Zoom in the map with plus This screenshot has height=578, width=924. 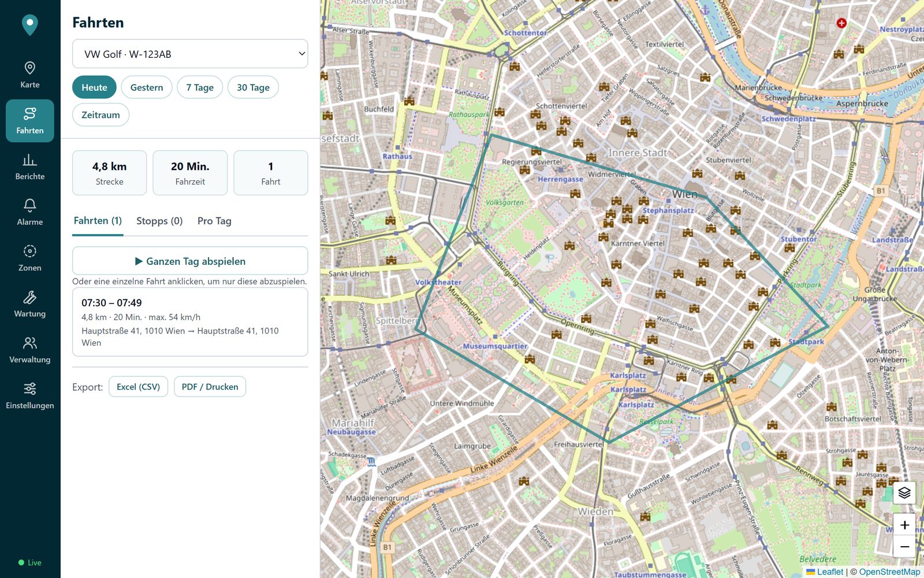click(x=904, y=525)
